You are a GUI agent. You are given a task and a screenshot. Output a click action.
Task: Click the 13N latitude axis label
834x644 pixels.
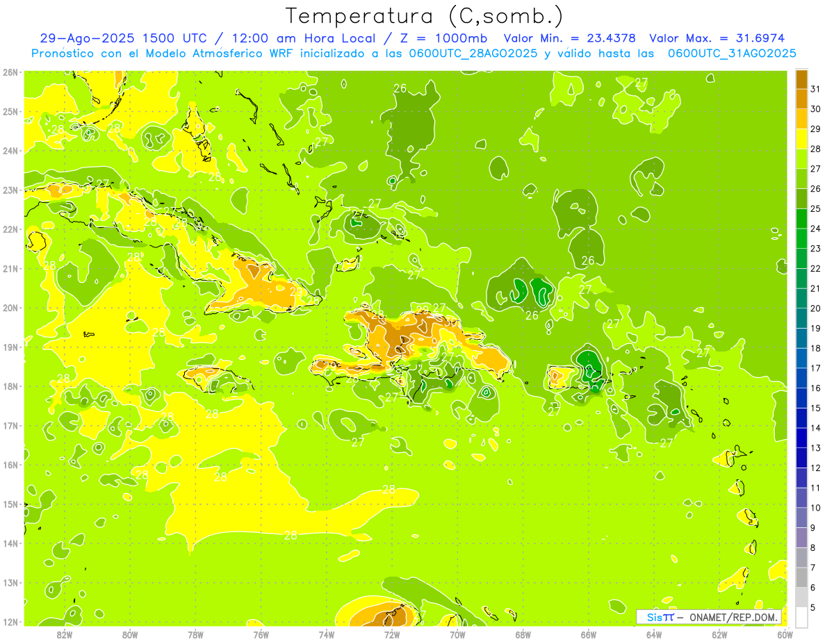(x=10, y=583)
